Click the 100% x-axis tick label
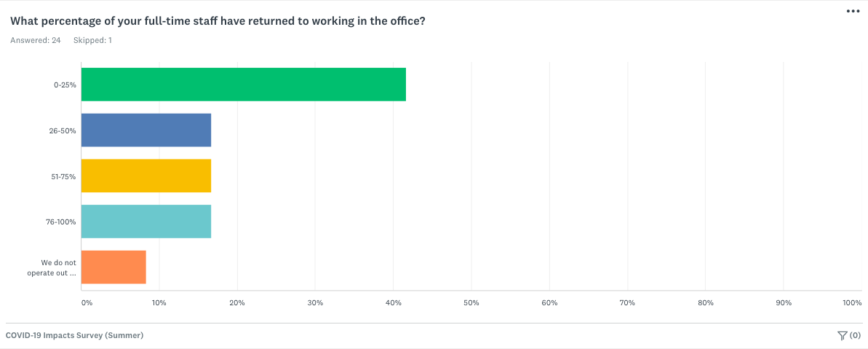The width and height of the screenshot is (868, 349). (x=852, y=303)
